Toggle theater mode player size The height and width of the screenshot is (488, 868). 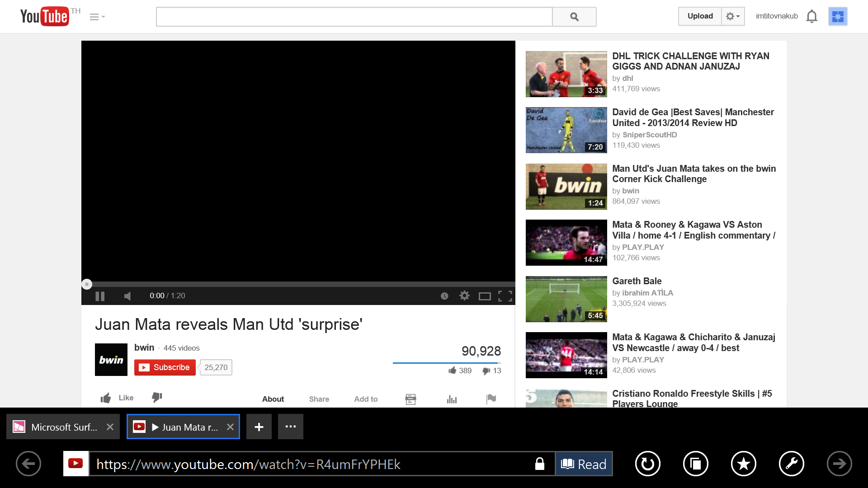[485, 296]
